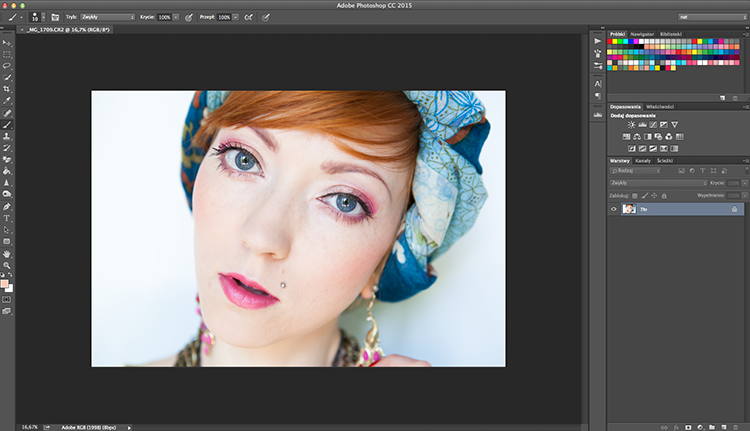The height and width of the screenshot is (431, 750).
Task: Click the Delete layer trash button
Action: click(736, 427)
